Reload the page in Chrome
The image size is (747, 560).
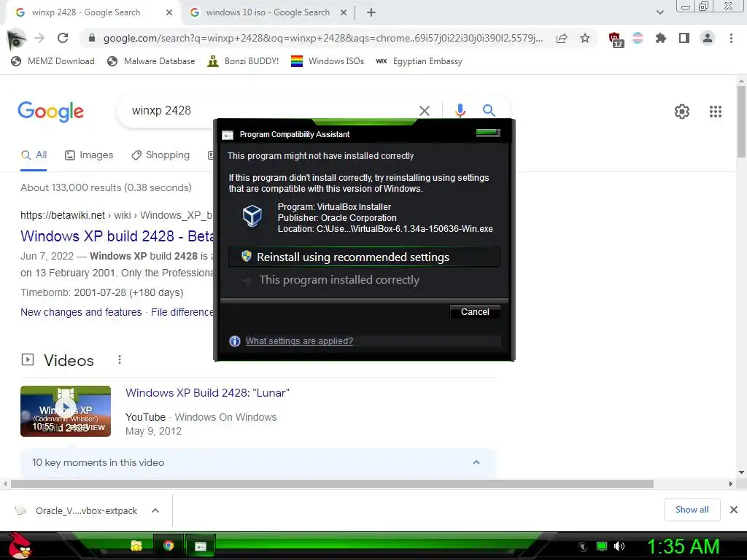(x=63, y=38)
